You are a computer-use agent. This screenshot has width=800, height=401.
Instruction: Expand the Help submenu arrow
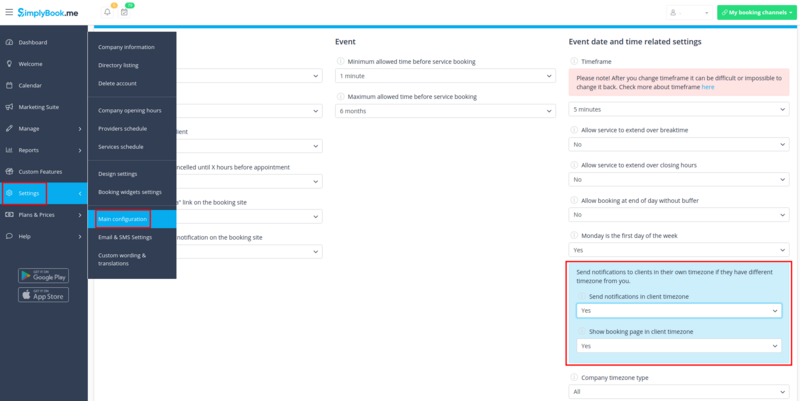[x=80, y=237]
